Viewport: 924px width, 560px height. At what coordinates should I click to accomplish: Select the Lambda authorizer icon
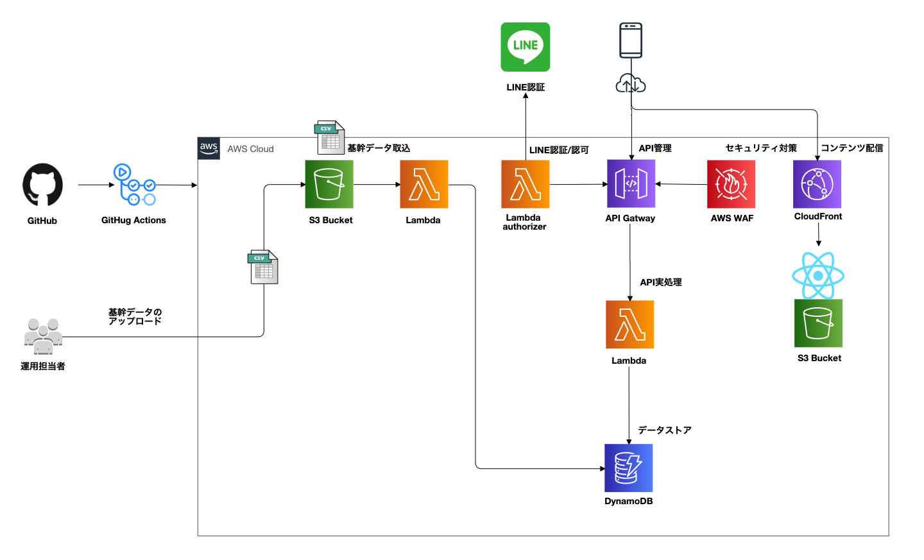[525, 185]
